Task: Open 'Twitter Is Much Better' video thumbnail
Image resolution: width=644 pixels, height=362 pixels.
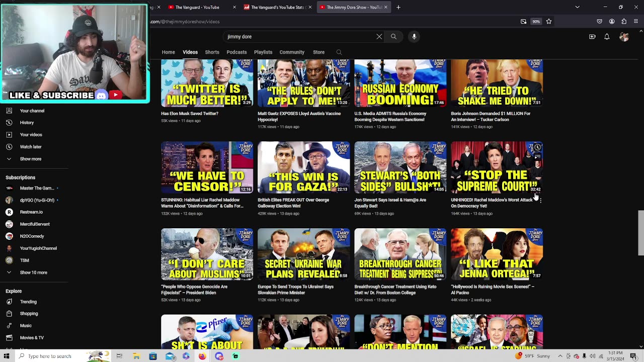Action: point(207,83)
